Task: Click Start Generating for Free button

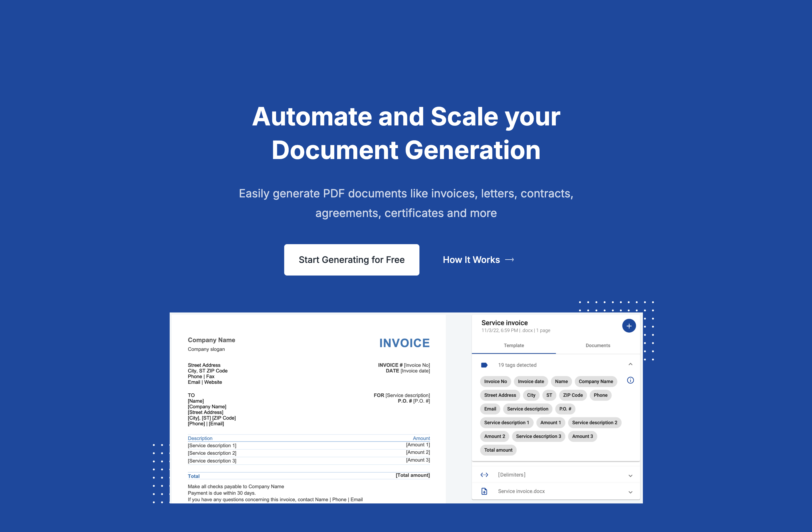Action: pyautogui.click(x=351, y=260)
